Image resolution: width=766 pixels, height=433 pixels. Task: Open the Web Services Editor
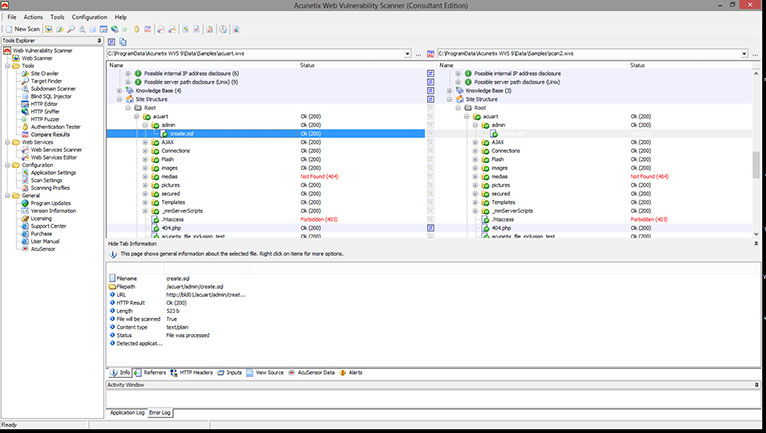click(53, 157)
